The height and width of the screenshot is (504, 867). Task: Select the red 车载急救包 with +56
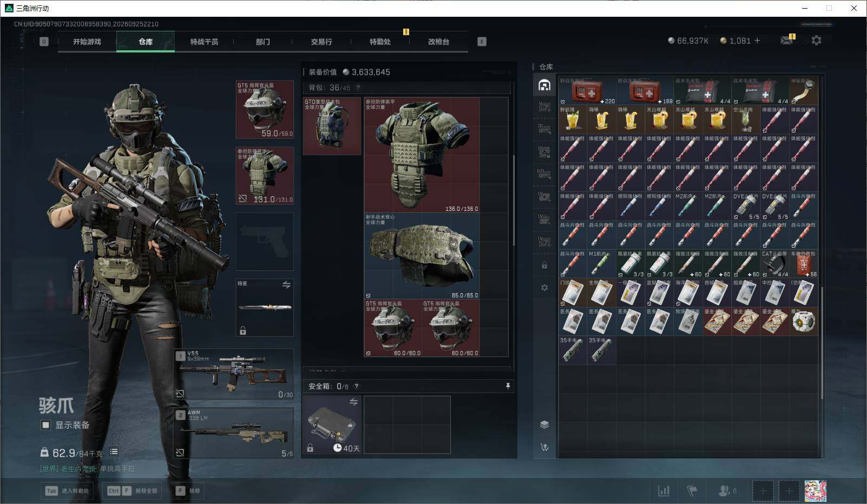pyautogui.click(x=804, y=263)
